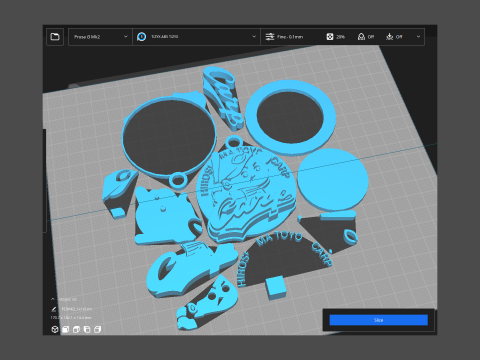Screen dimensions: 480x360
Task: Expand print settings panel chevron
Action: [x=418, y=37]
